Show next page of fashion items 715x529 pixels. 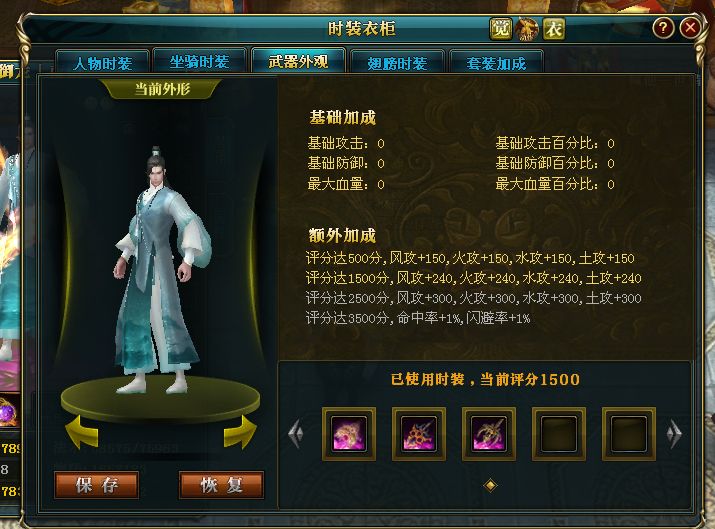674,434
